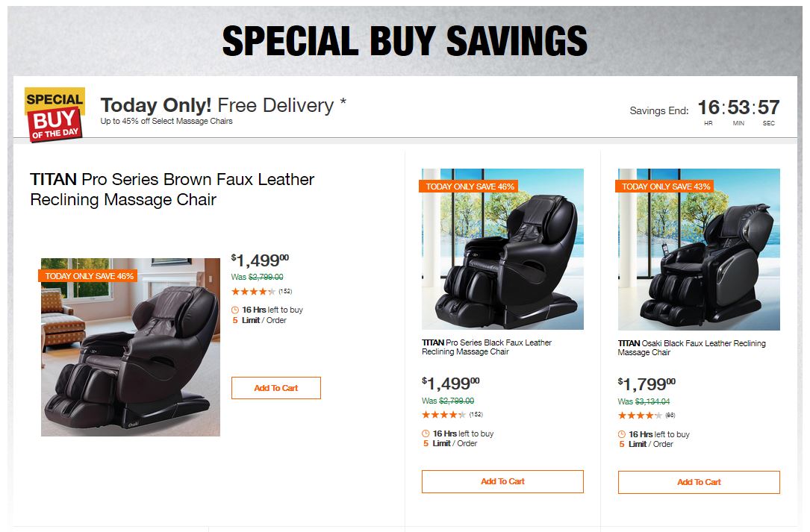810x532 pixels.
Task: Click the review count for Osaki chair
Action: [670, 416]
